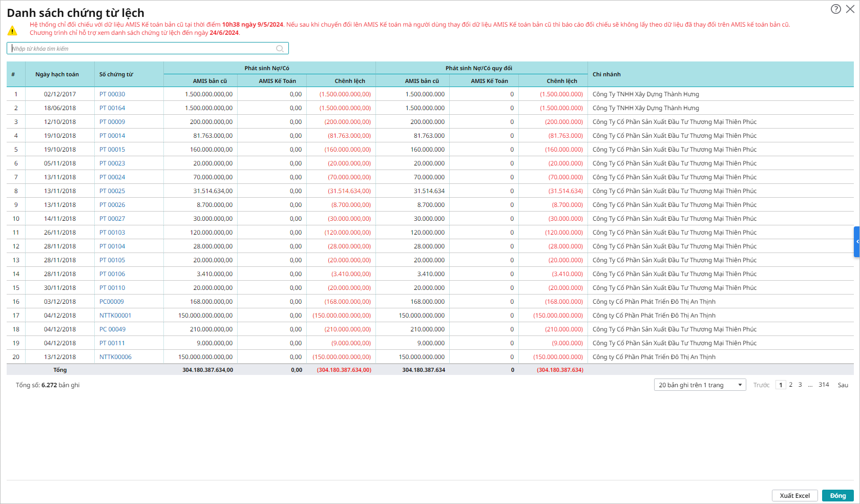Select current page 1 in pagination
Image resolution: width=860 pixels, height=504 pixels.
pos(781,385)
